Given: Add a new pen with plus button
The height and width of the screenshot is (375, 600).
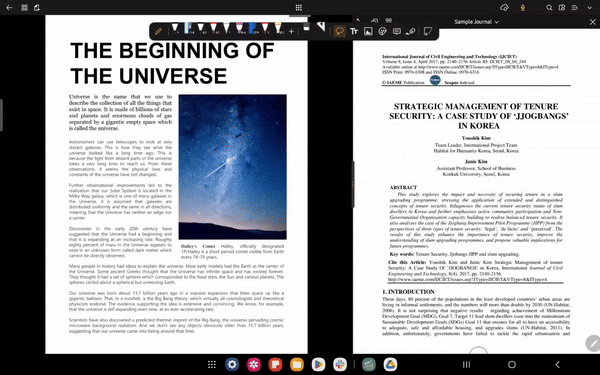Looking at the screenshot, I should coord(292,31).
